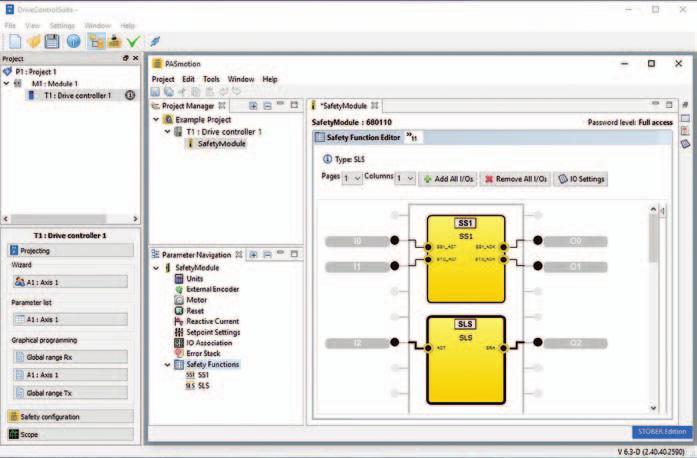Expand all in the Project Manager panel

tap(253, 105)
